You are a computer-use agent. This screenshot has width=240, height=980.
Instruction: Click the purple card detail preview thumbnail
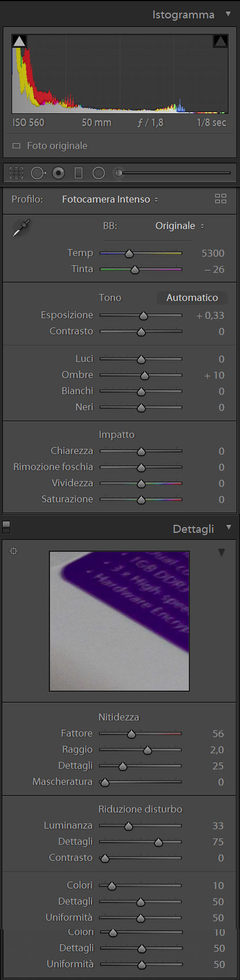point(119,621)
